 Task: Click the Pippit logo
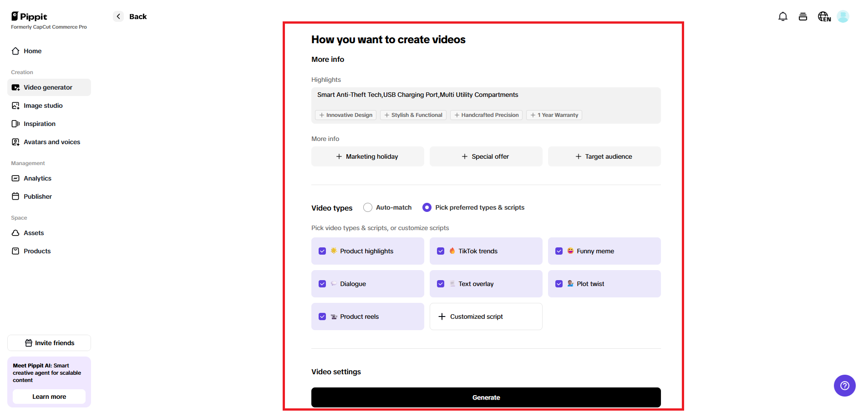pyautogui.click(x=29, y=16)
